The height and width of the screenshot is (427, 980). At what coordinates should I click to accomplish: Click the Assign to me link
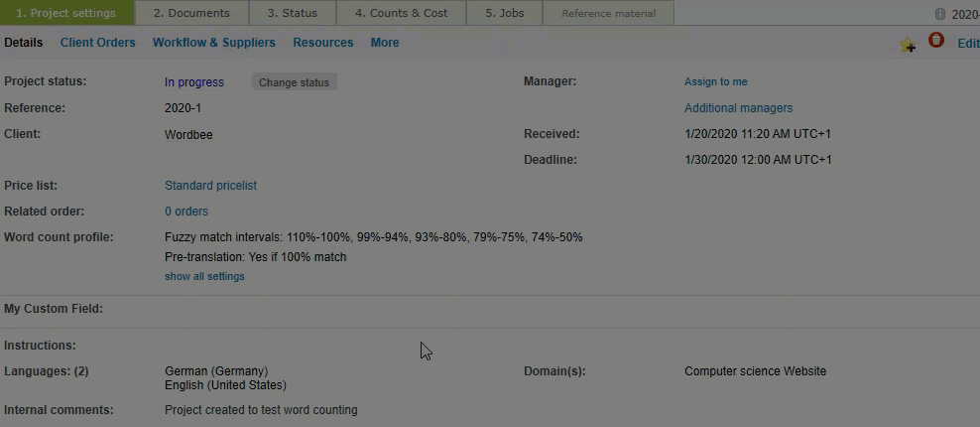point(715,81)
